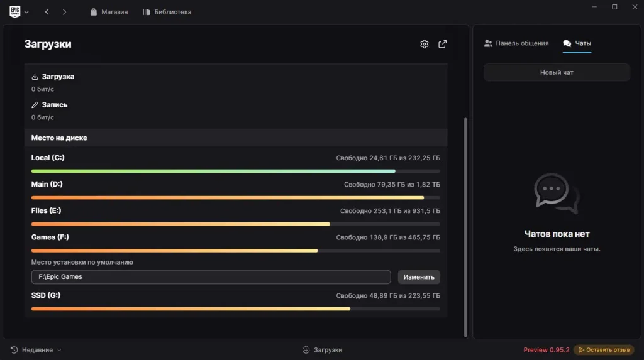Switch to Панель общения tab
The width and height of the screenshot is (644, 360).
(x=516, y=43)
